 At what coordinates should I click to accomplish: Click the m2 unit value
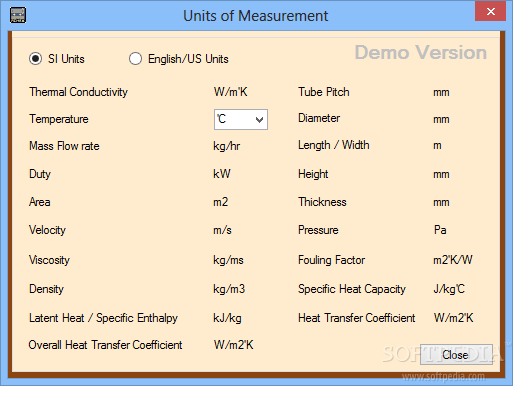point(221,202)
